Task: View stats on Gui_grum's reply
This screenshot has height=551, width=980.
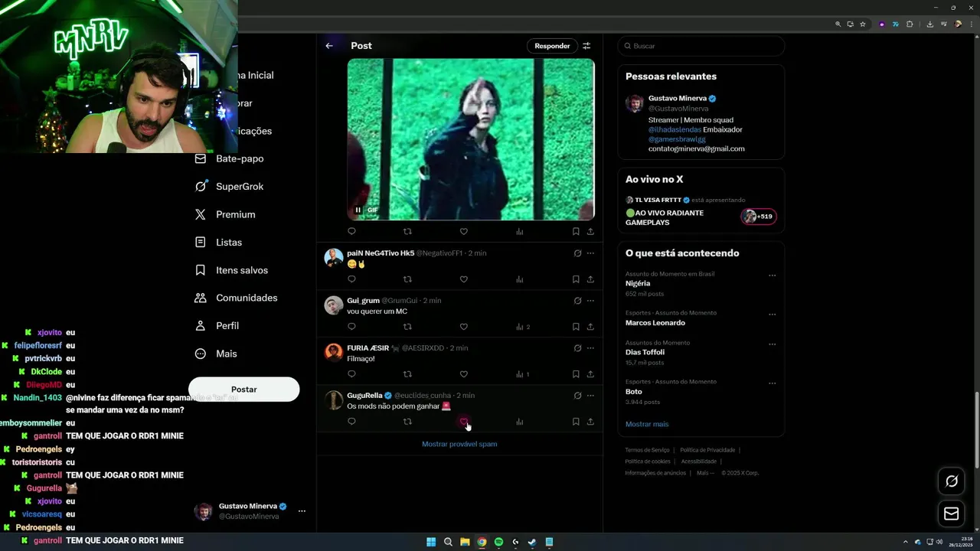Action: pyautogui.click(x=522, y=327)
